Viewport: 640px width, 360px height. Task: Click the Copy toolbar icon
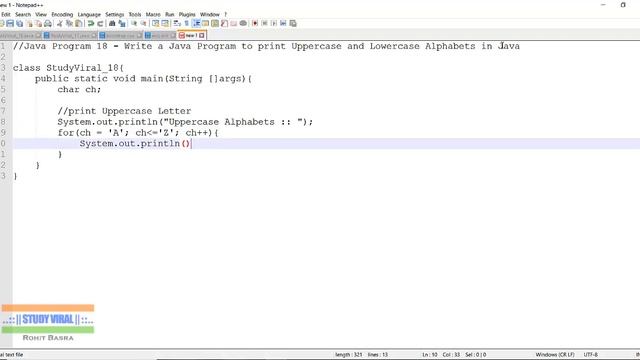(69, 23)
